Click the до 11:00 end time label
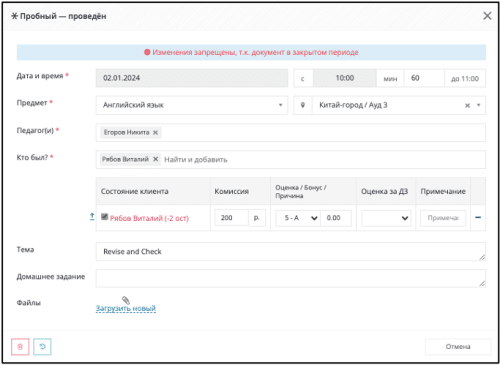 pyautogui.click(x=465, y=79)
